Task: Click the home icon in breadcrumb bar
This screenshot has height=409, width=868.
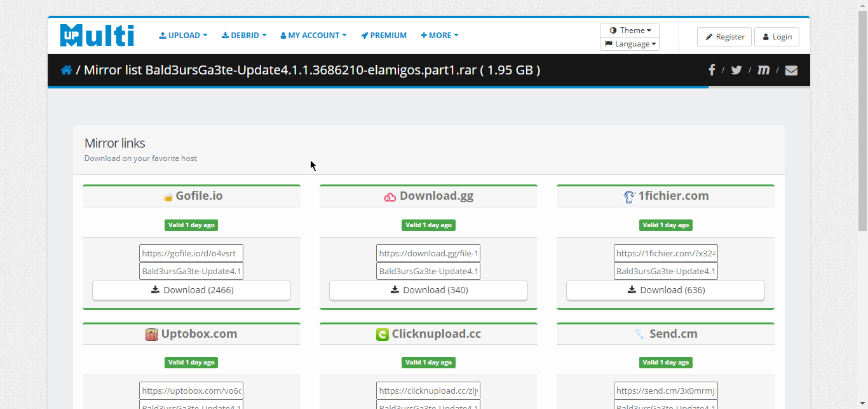Action: [x=66, y=70]
